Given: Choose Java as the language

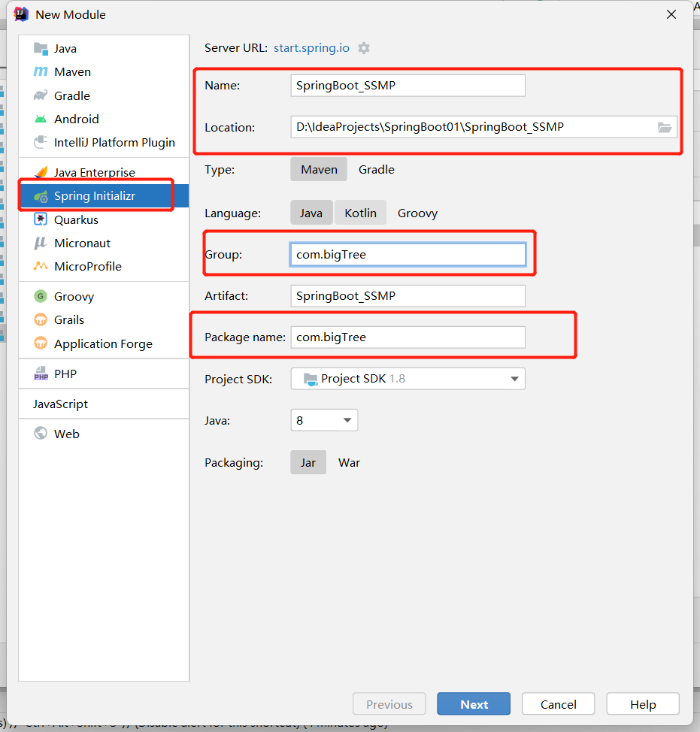Looking at the screenshot, I should tap(311, 213).
